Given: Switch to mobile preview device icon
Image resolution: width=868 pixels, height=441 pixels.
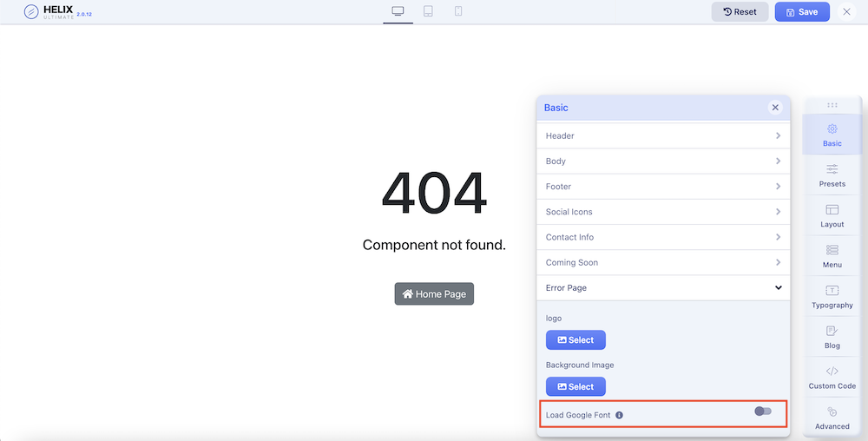Looking at the screenshot, I should click(x=458, y=11).
